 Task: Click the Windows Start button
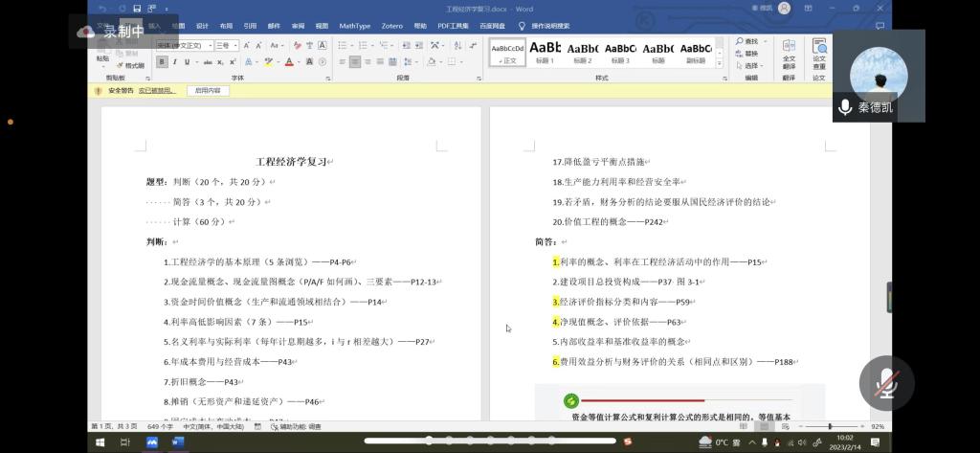tap(99, 442)
